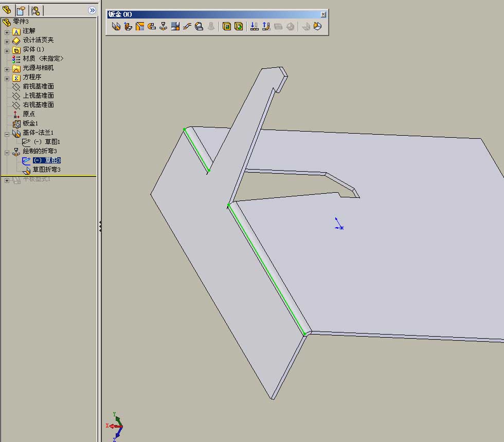Click the grayed No Bends icon
This screenshot has width=504, height=442.
coord(290,26)
